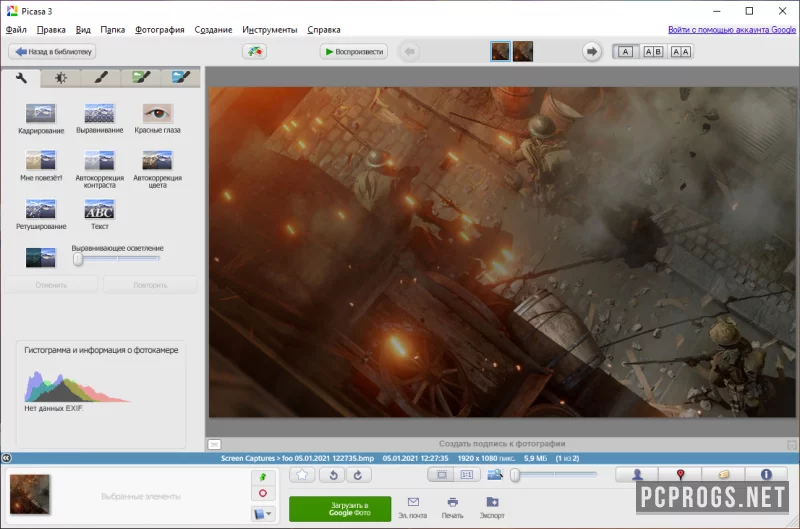Export photo with Экспорт

coord(492,508)
